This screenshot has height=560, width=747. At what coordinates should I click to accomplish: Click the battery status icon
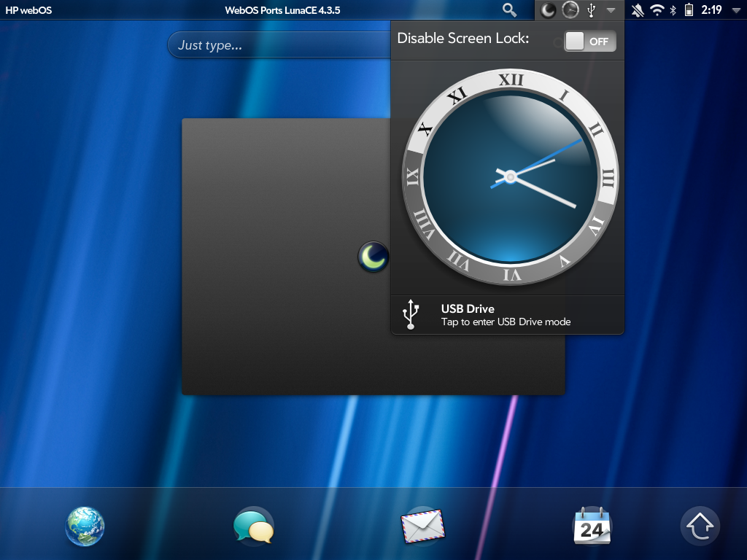click(x=688, y=10)
